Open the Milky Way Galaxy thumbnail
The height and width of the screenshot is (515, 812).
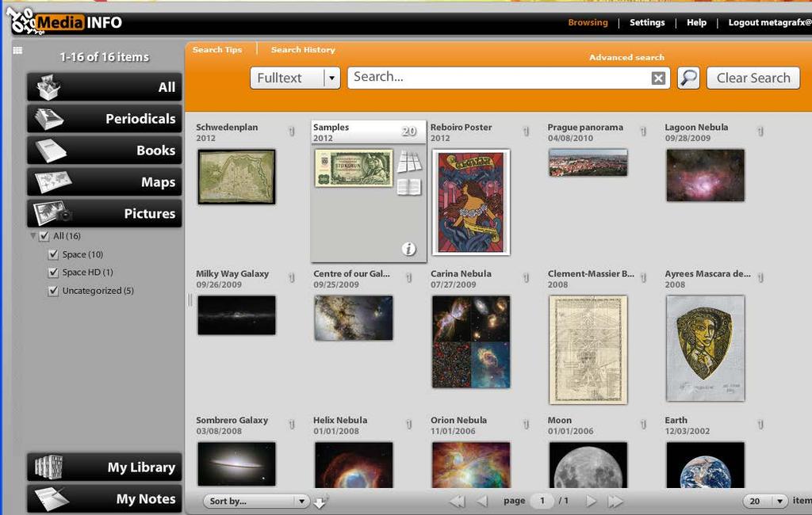[236, 315]
